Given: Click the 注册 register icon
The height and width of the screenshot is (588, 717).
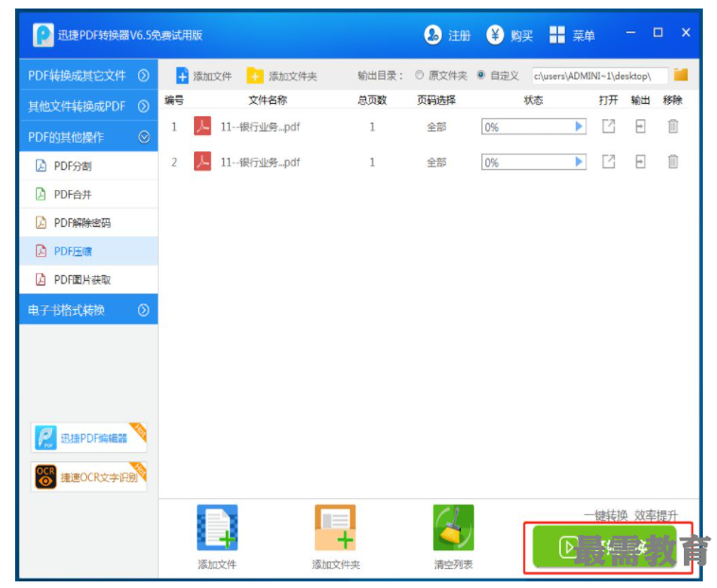Looking at the screenshot, I should coord(432,35).
